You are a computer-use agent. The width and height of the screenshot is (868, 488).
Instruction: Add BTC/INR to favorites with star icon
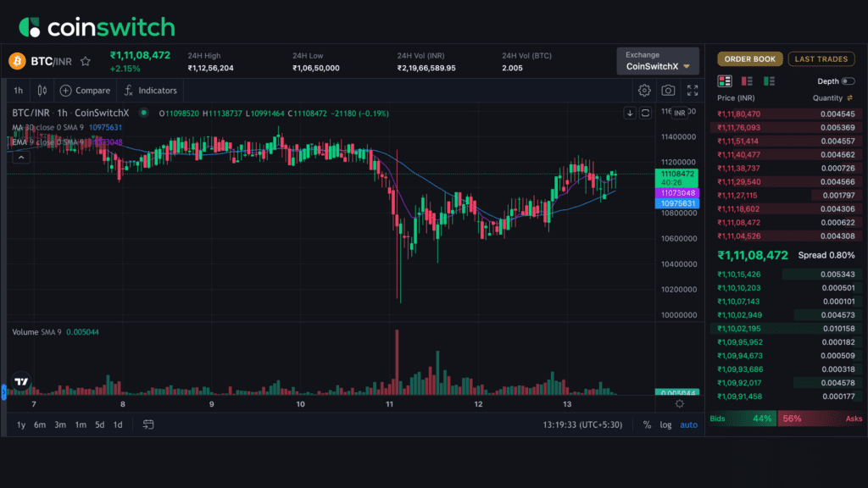(x=85, y=62)
